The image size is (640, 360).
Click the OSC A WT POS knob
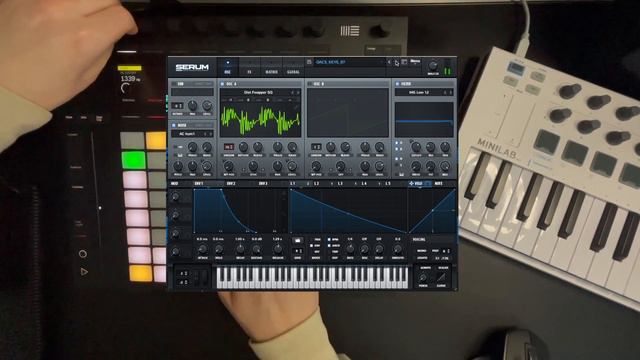[229, 166]
